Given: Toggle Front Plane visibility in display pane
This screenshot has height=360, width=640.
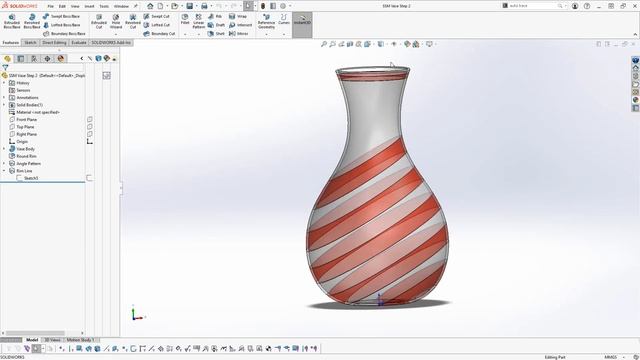Looking at the screenshot, I should [x=89, y=119].
